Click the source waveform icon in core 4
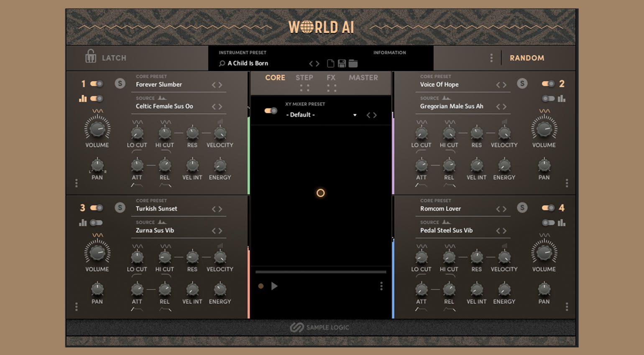 (x=446, y=222)
